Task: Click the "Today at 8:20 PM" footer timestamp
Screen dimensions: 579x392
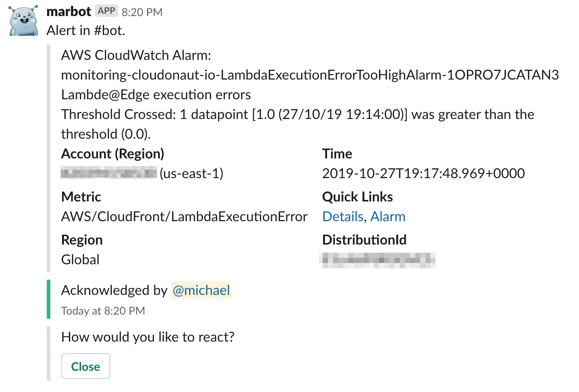Action: 103,311
